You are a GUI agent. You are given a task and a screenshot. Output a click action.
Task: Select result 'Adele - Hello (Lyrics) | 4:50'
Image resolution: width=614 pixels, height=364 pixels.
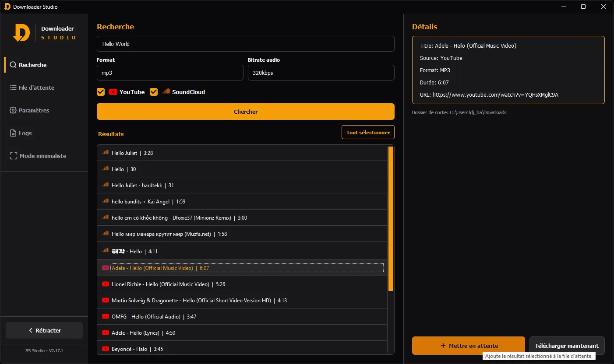click(x=242, y=332)
